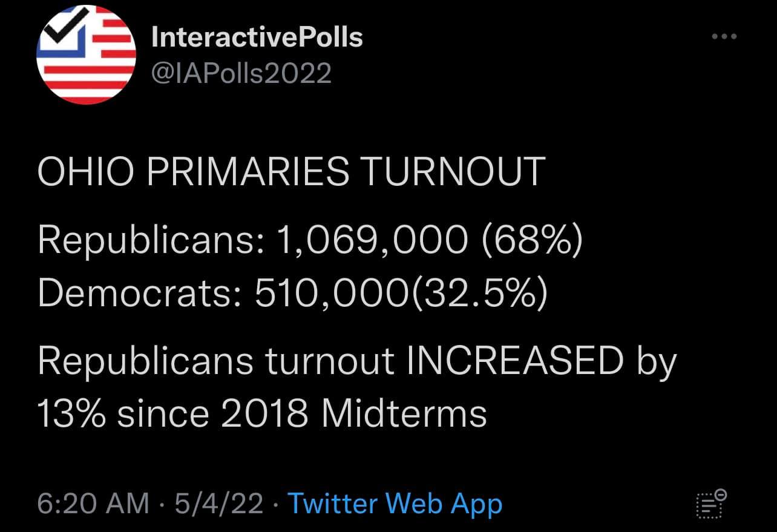The width and height of the screenshot is (777, 532).
Task: Click the 6:20 AM timestamp
Action: point(93,504)
